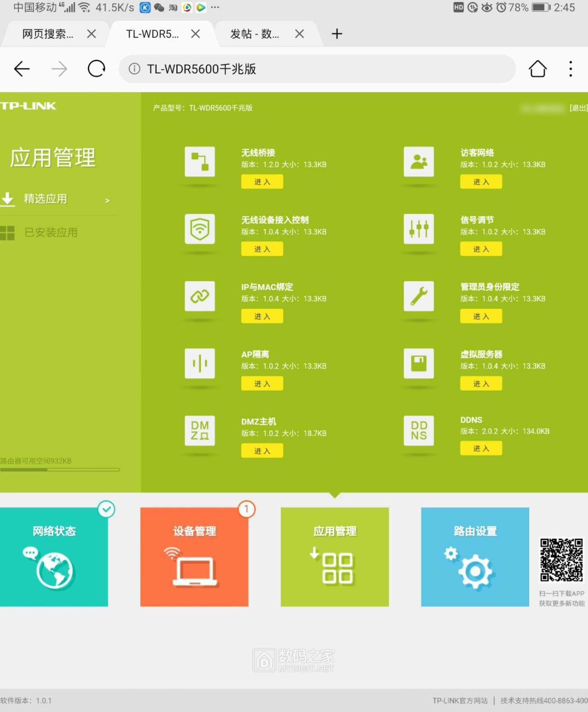Image resolution: width=588 pixels, height=712 pixels.
Task: Close the TL-WDR5 tab
Action: point(196,34)
